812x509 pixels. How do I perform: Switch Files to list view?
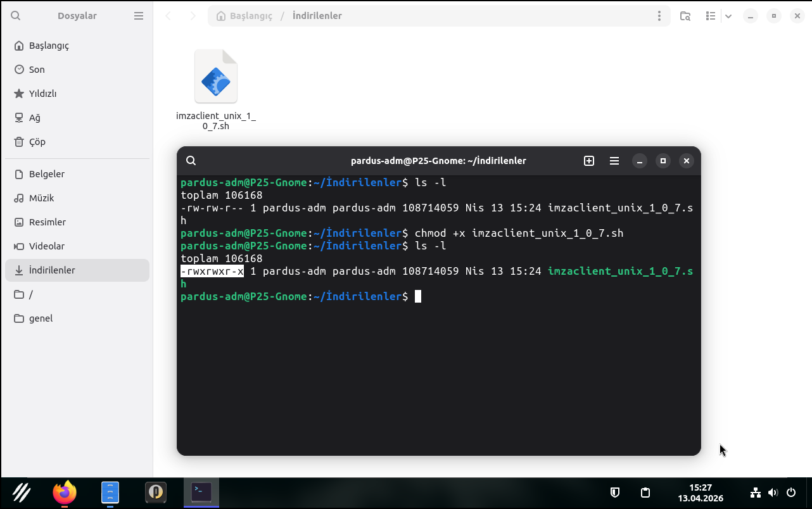click(x=711, y=16)
